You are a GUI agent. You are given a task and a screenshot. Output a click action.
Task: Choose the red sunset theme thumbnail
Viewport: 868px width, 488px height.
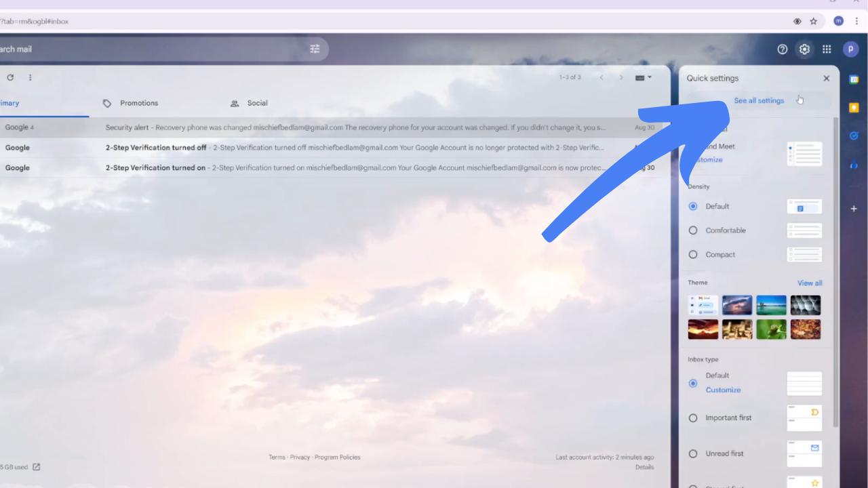click(703, 329)
